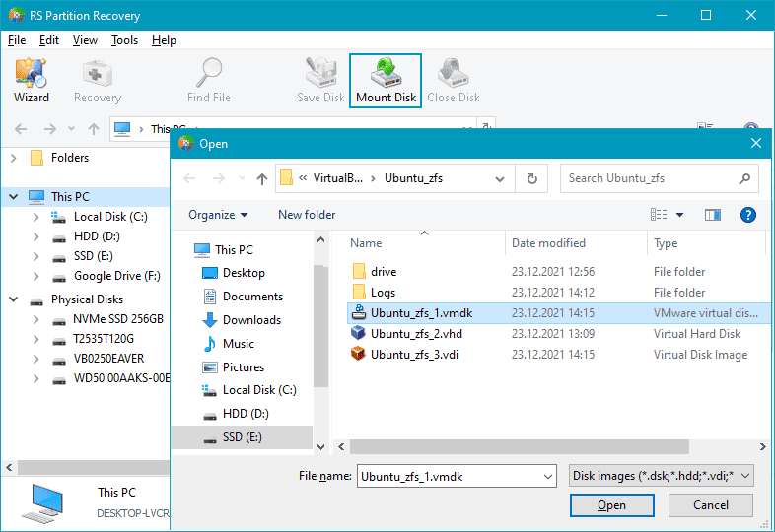Viewport: 775px width, 532px height.
Task: Open the File name history dropdown
Action: [x=547, y=476]
